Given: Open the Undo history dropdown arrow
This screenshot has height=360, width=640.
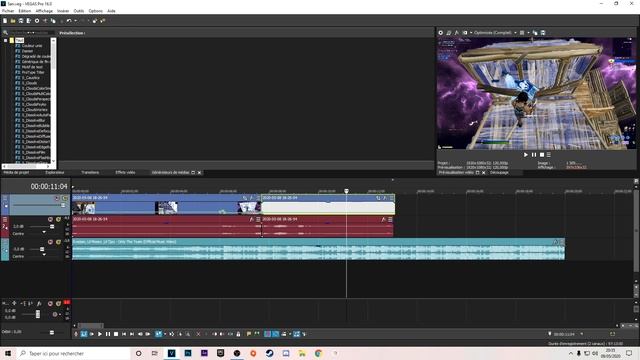Looking at the screenshot, I should (x=75, y=20).
